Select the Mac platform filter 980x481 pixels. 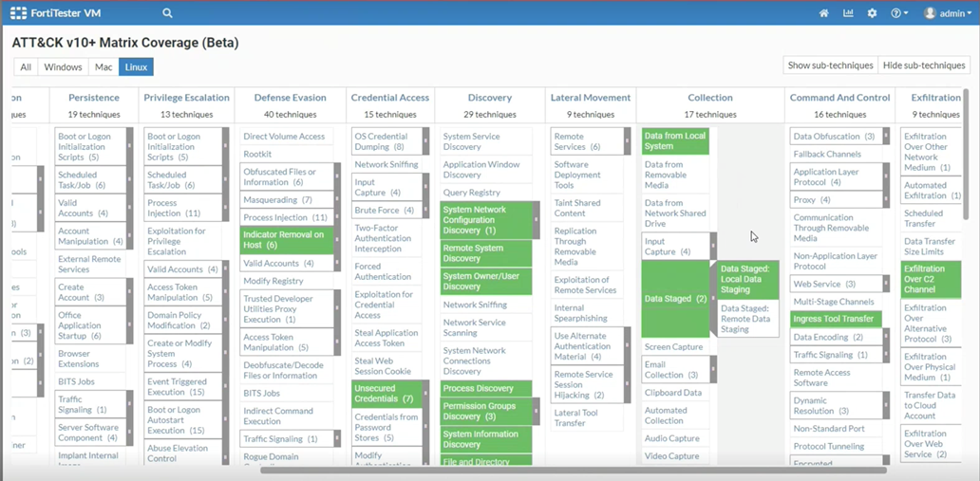pos(104,66)
